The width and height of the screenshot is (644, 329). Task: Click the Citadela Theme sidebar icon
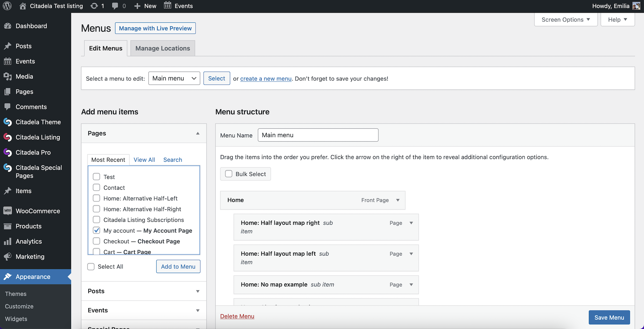[x=8, y=122]
